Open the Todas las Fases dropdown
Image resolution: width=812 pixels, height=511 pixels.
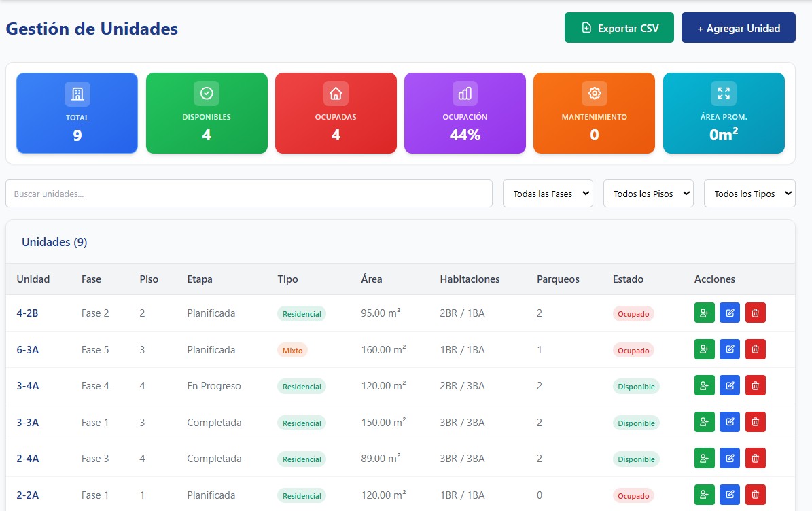548,194
